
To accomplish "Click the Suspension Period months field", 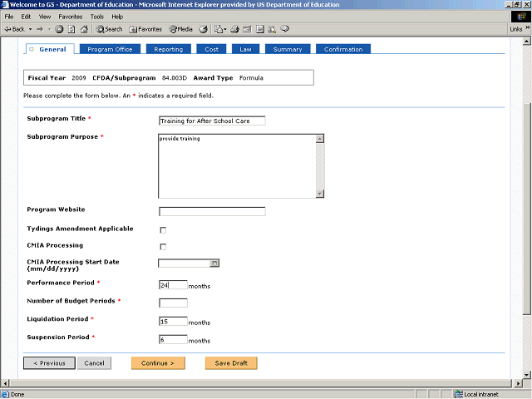I will tap(173, 339).
